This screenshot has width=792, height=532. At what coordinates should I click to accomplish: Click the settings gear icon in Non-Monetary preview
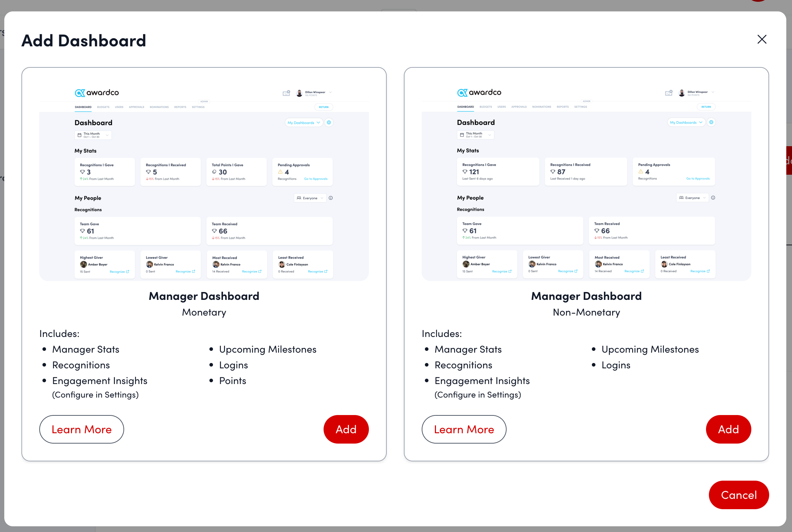(x=711, y=122)
